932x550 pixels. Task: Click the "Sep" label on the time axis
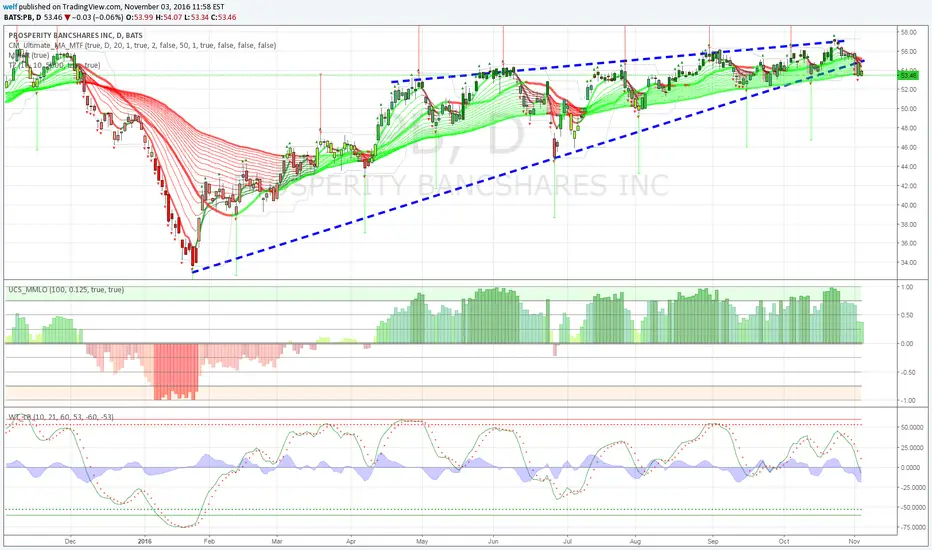(713, 542)
